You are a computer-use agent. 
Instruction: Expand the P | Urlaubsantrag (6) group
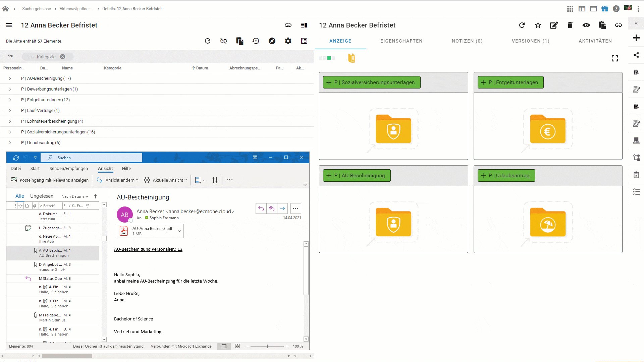click(x=10, y=143)
